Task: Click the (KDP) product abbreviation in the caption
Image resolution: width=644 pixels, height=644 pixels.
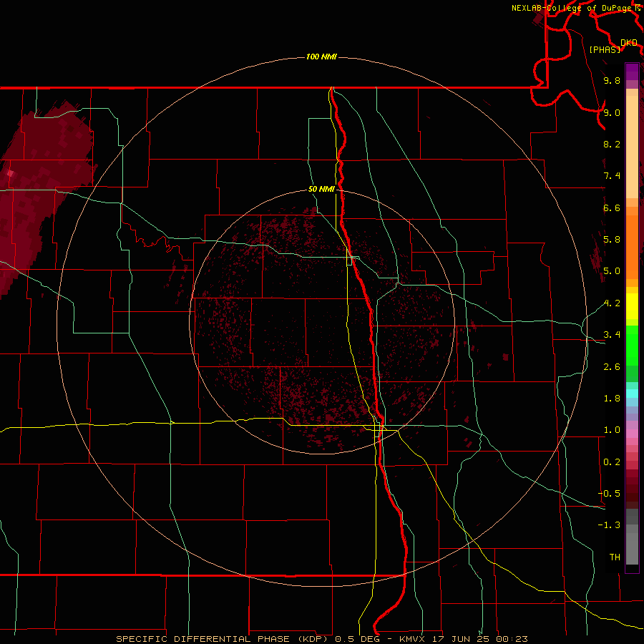Action: tap(313, 639)
